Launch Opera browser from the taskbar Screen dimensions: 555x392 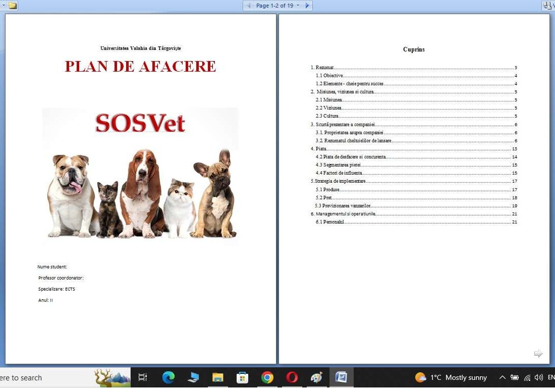tap(292, 377)
